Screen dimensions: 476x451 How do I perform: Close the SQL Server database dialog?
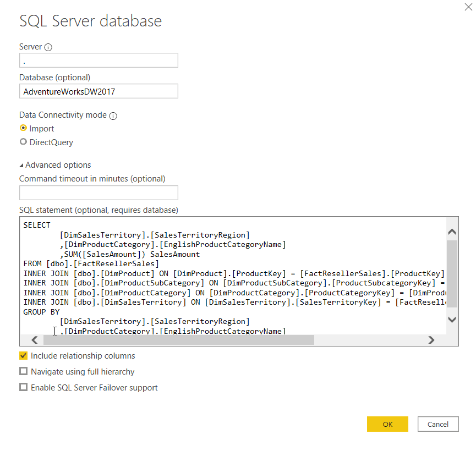pos(468,6)
